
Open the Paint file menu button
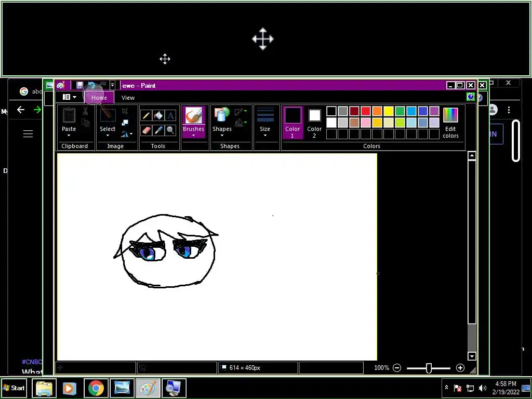click(70, 97)
